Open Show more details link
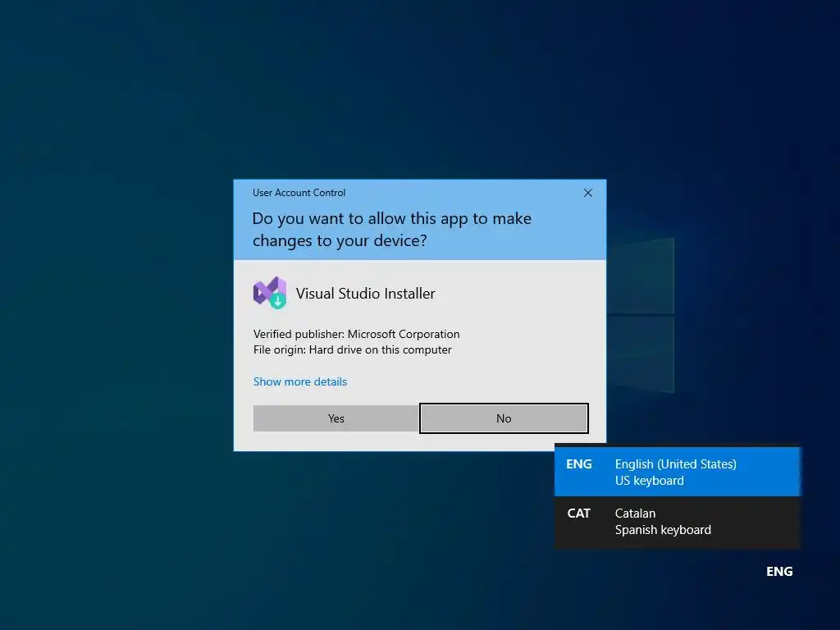The width and height of the screenshot is (840, 630). (300, 381)
